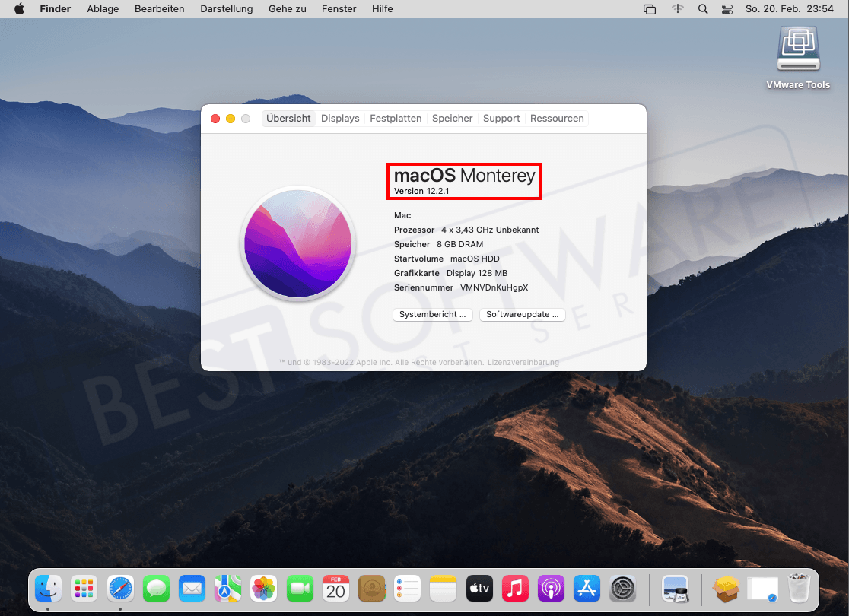Image resolution: width=849 pixels, height=616 pixels.
Task: Open the Lizenzvereinbarung link
Action: pyautogui.click(x=523, y=363)
